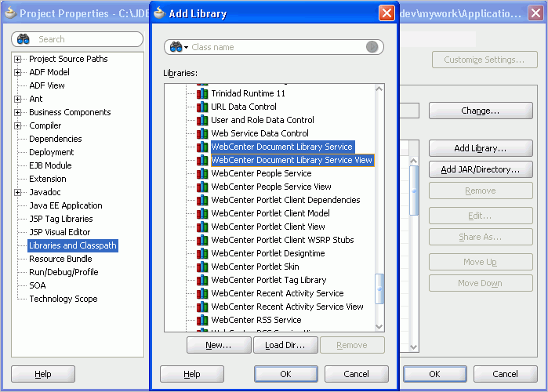Viewport: 548px width, 392px height.
Task: Confirm Add Library dialog with OK
Action: (286, 374)
